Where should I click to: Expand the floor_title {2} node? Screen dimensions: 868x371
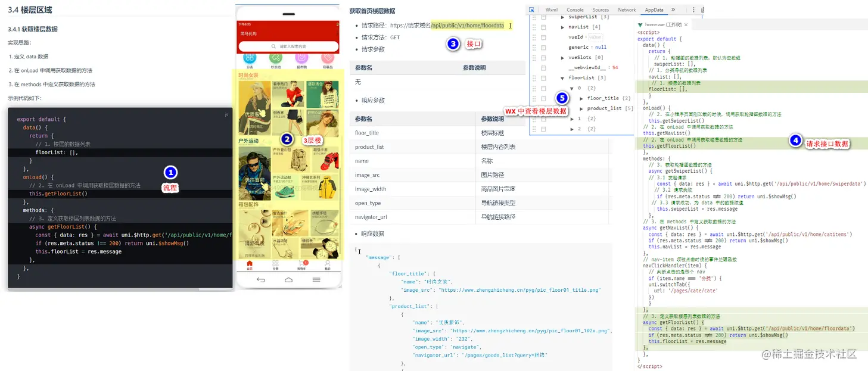click(x=581, y=98)
